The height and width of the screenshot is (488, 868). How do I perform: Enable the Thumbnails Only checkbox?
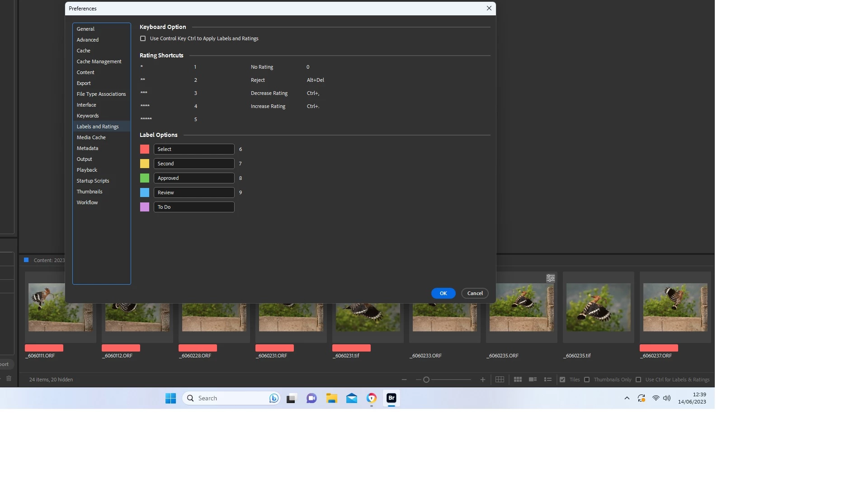click(587, 380)
